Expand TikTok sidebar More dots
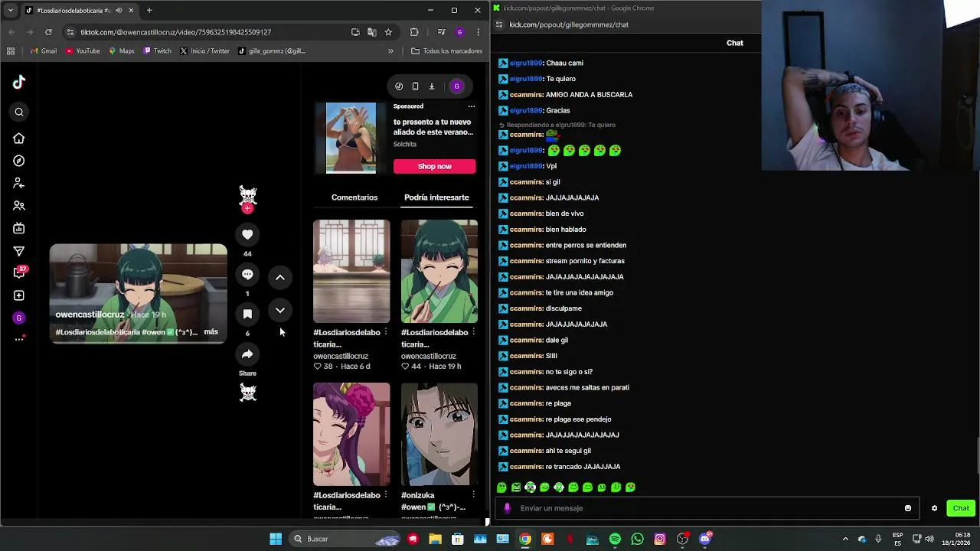Screen dimensions: 980x551 [19, 339]
